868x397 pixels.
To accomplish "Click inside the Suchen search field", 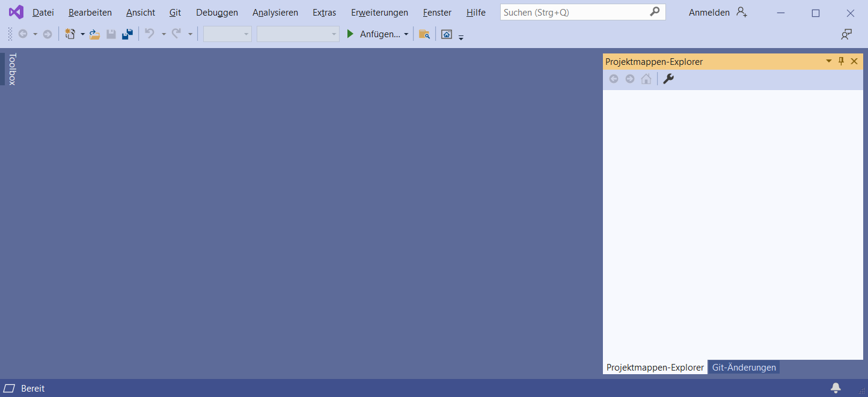I will [571, 11].
